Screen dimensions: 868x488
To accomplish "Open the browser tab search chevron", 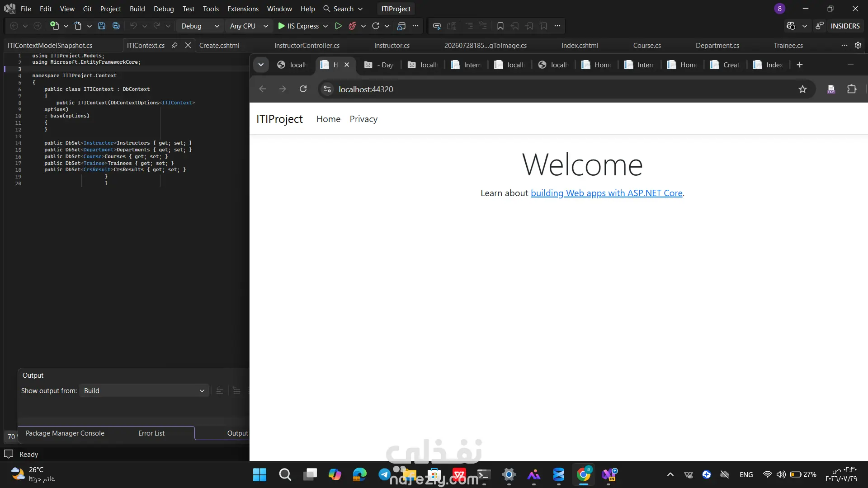I will click(261, 65).
